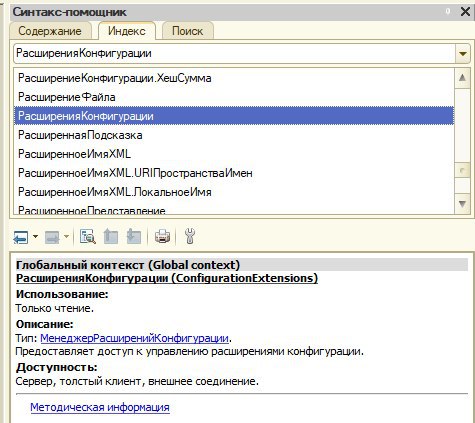This screenshot has width=475, height=423.
Task: Click the index list scrollbar up arrow
Action: (462, 78)
